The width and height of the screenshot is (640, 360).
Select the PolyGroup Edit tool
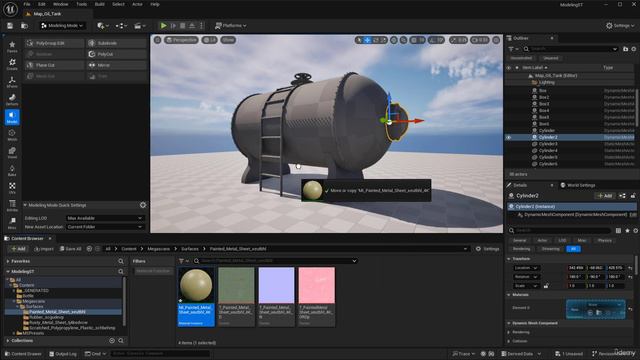54,43
